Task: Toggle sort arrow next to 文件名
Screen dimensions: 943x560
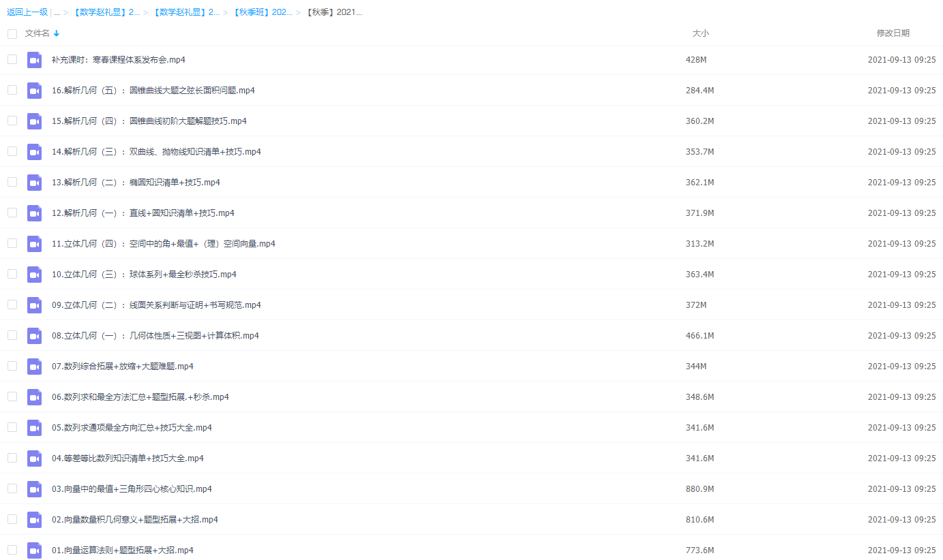Action: point(57,33)
